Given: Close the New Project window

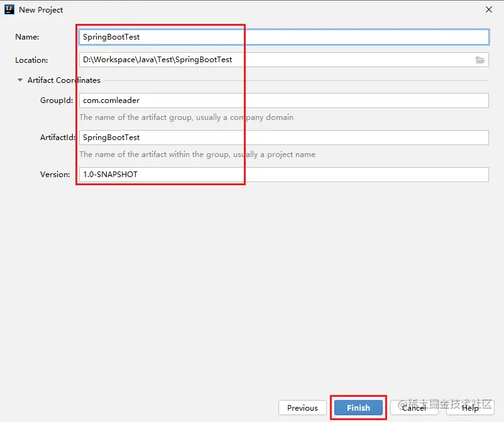Looking at the screenshot, I should (489, 9).
